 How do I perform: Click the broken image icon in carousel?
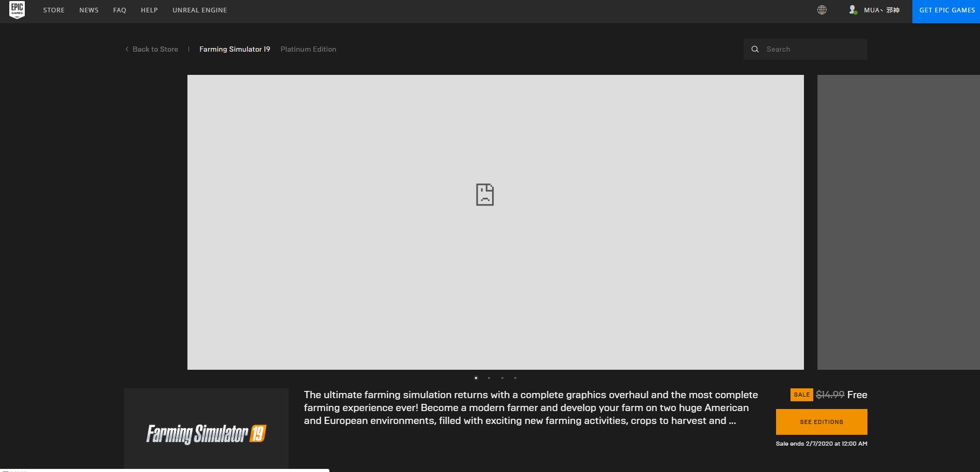click(485, 195)
